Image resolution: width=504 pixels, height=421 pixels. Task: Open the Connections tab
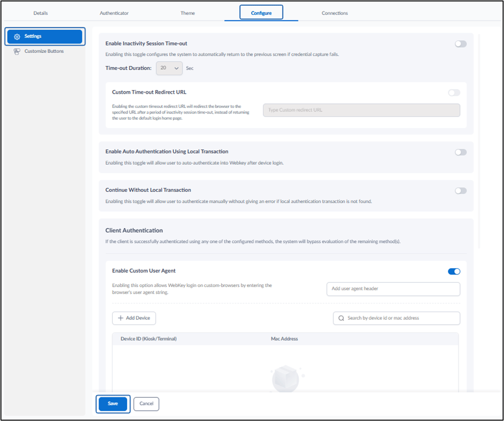[x=334, y=13]
